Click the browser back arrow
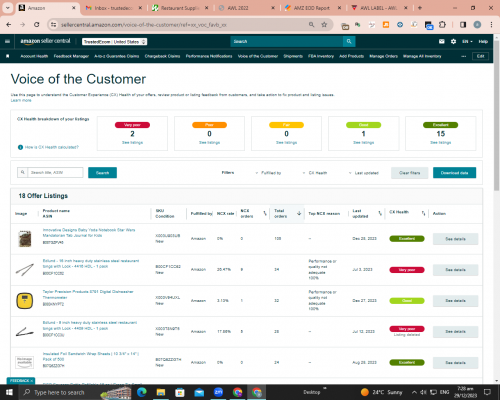This screenshot has width=500, height=400. click(x=9, y=25)
